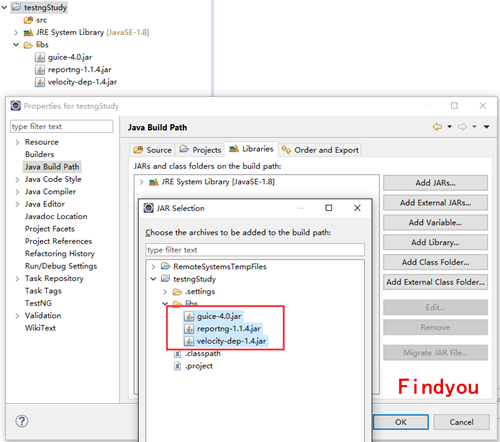Switch to the Order and Export tab
This screenshot has width=500, height=442.
(320, 150)
